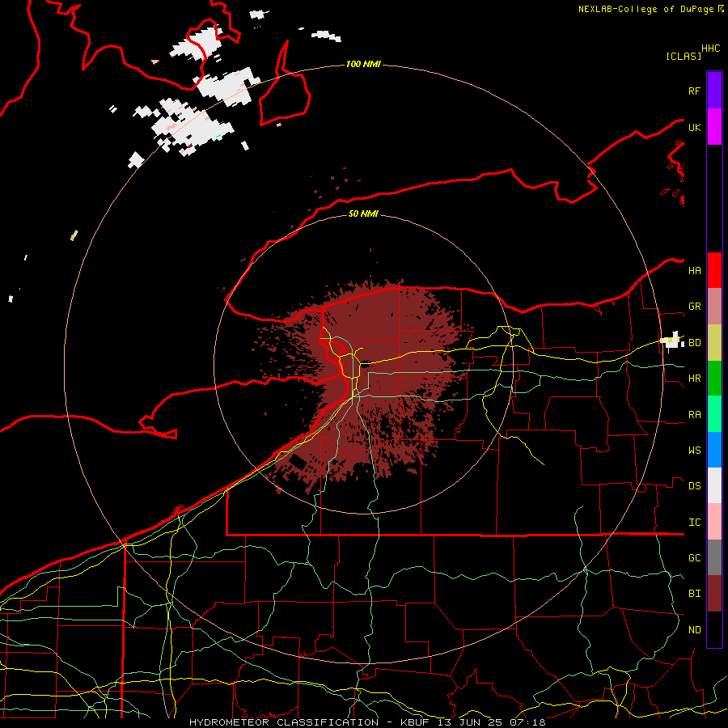Viewport: 728px width, 728px height.
Task: Click the RF purple legend swatch
Action: pos(714,90)
